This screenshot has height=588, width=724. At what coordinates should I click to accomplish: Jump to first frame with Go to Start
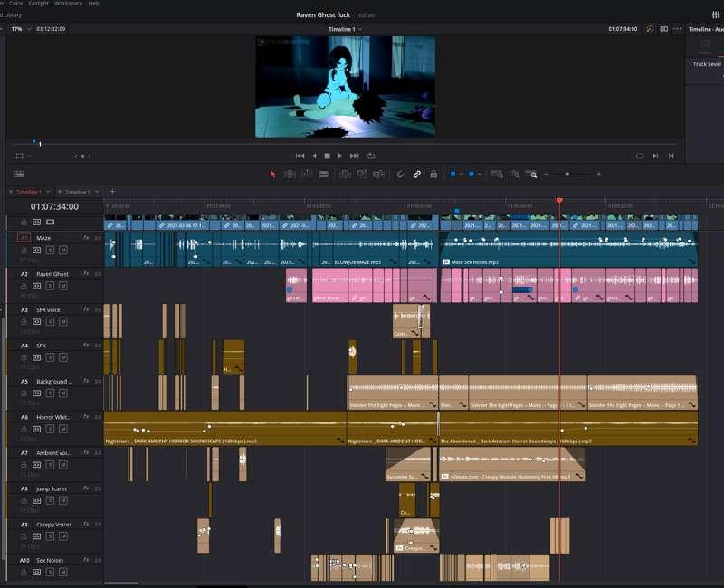(300, 156)
